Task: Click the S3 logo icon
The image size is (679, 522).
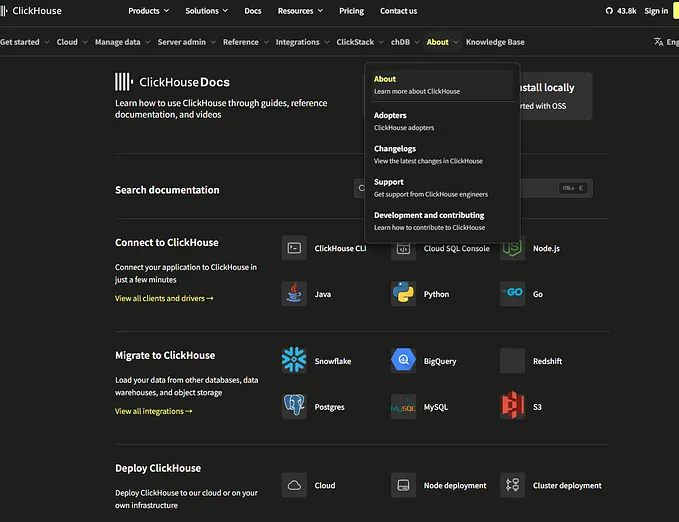Action: 512,406
